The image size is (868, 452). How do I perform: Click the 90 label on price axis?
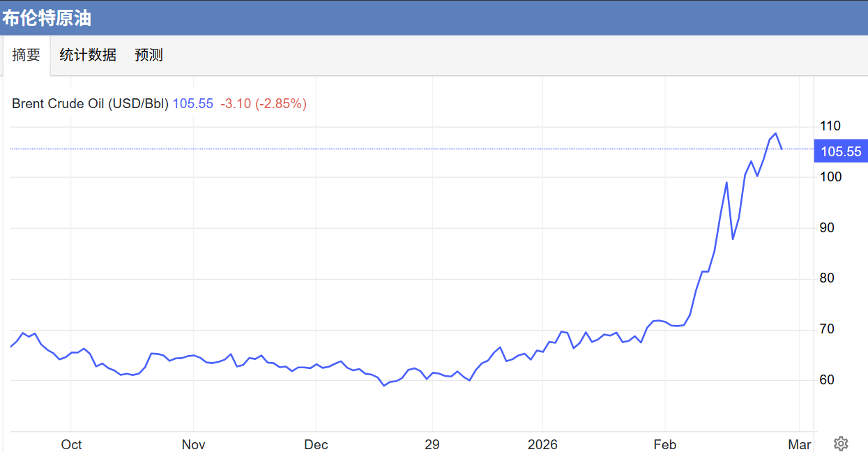click(x=827, y=228)
